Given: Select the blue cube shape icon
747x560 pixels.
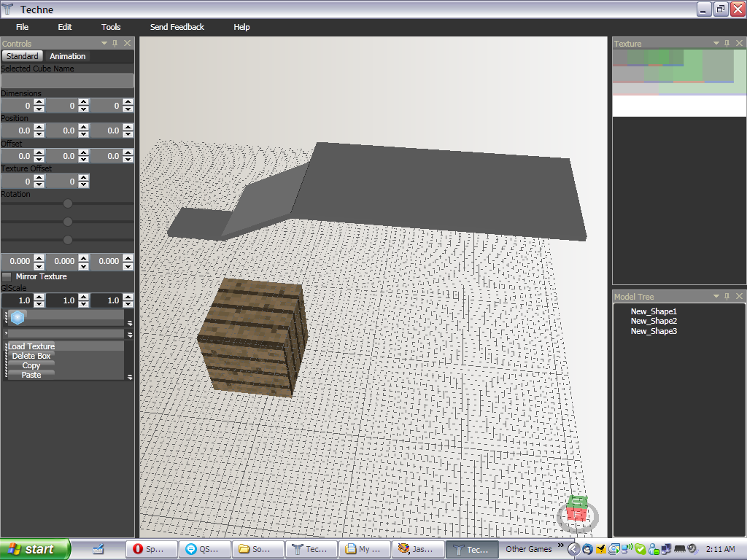Looking at the screenshot, I should click(x=18, y=316).
